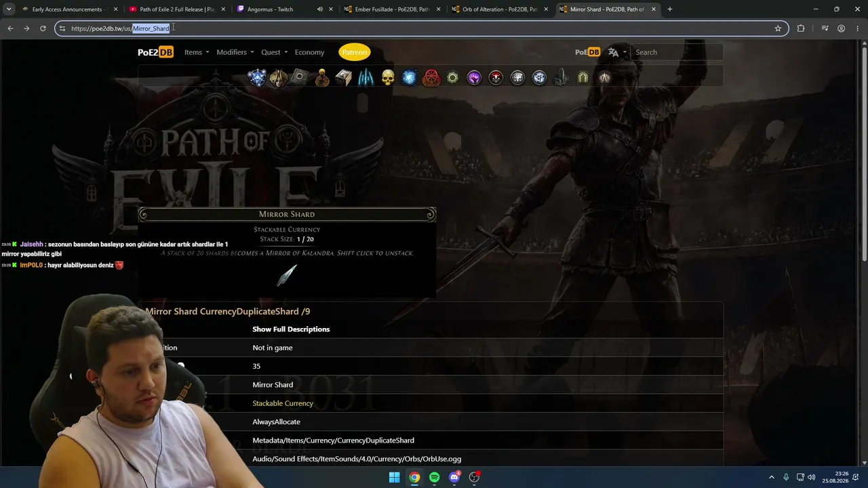This screenshot has height=488, width=868.
Task: Open the golden arch category icon
Action: [x=583, y=78]
